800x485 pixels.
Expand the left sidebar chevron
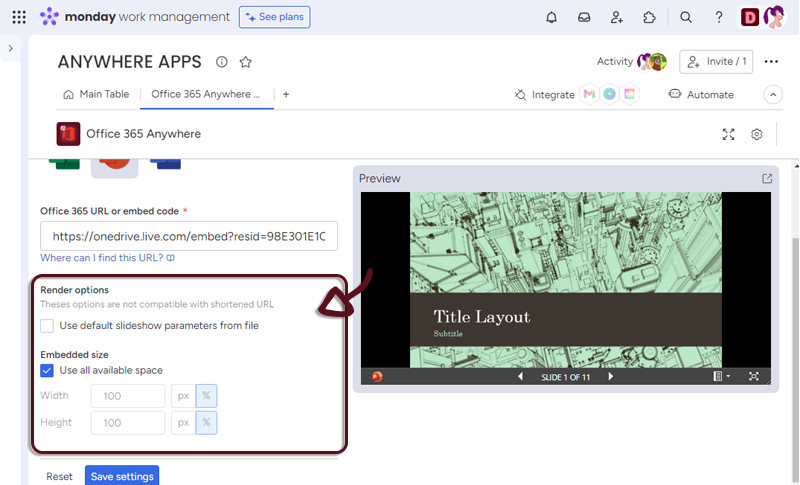coord(10,48)
